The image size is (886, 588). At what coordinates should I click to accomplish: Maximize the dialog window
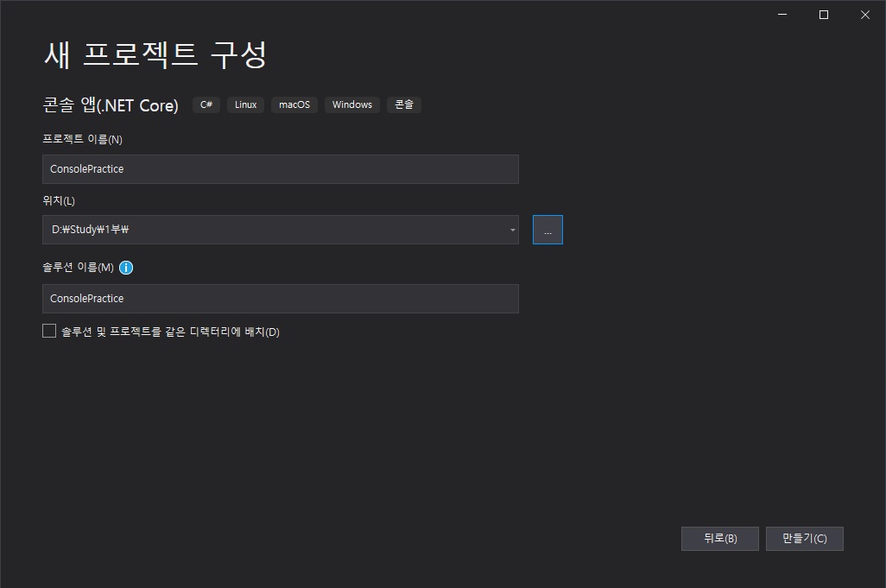point(824,15)
